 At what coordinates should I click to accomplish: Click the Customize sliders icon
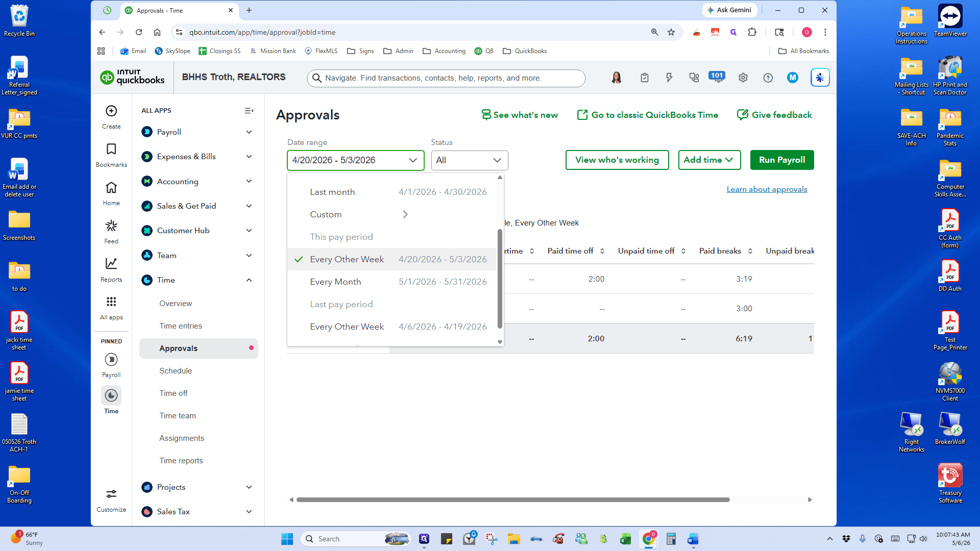click(x=111, y=494)
